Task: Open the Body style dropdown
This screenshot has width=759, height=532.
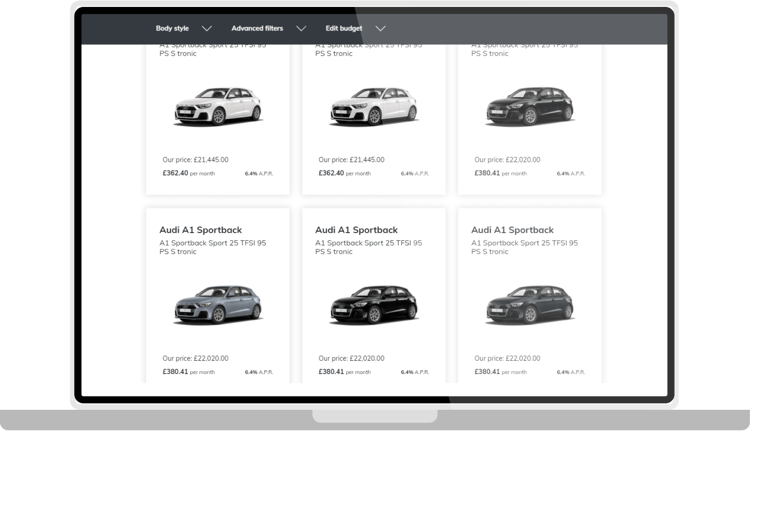Action: [184, 28]
